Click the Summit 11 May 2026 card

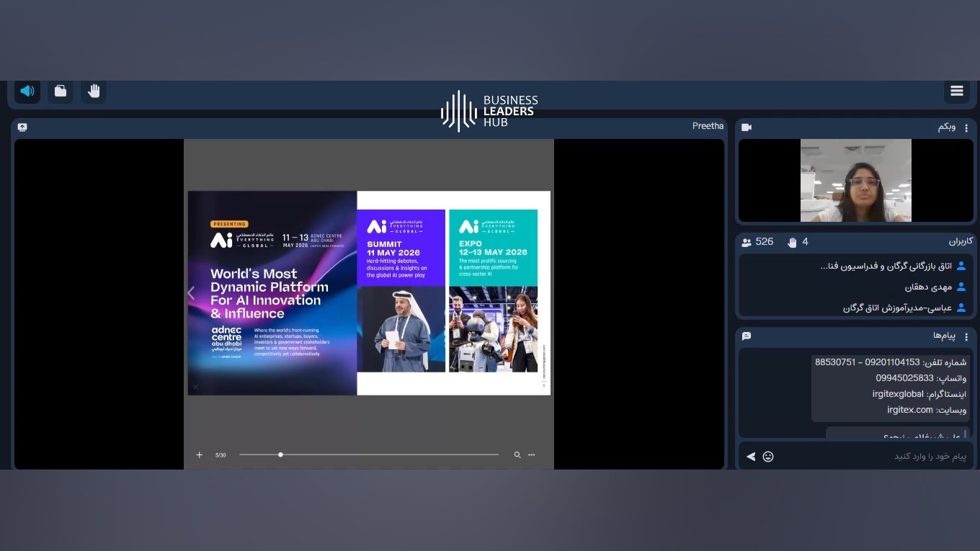[401, 291]
